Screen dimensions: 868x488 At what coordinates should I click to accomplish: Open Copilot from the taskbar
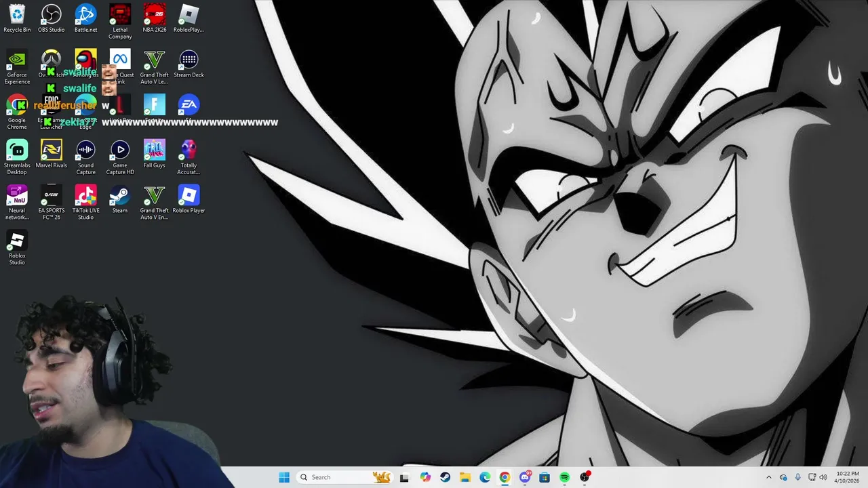click(x=425, y=477)
